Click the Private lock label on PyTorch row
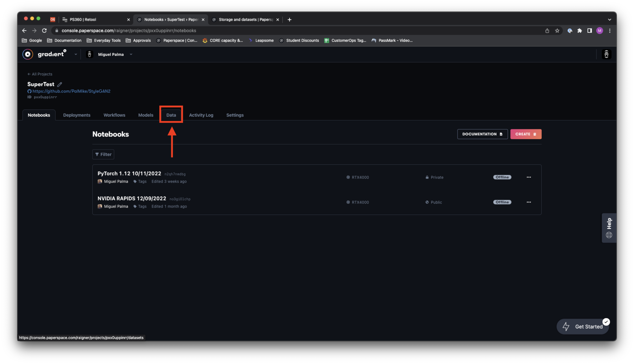 (434, 177)
